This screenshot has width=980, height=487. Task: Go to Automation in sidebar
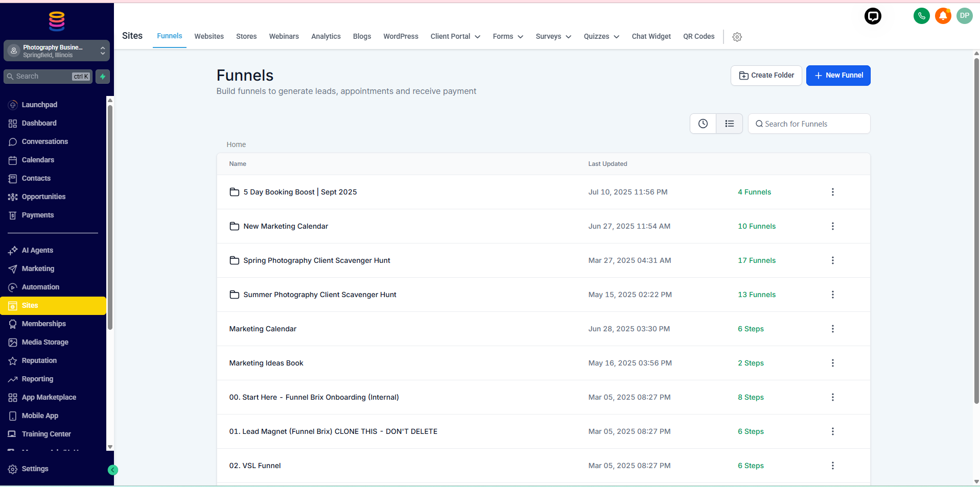click(x=40, y=287)
